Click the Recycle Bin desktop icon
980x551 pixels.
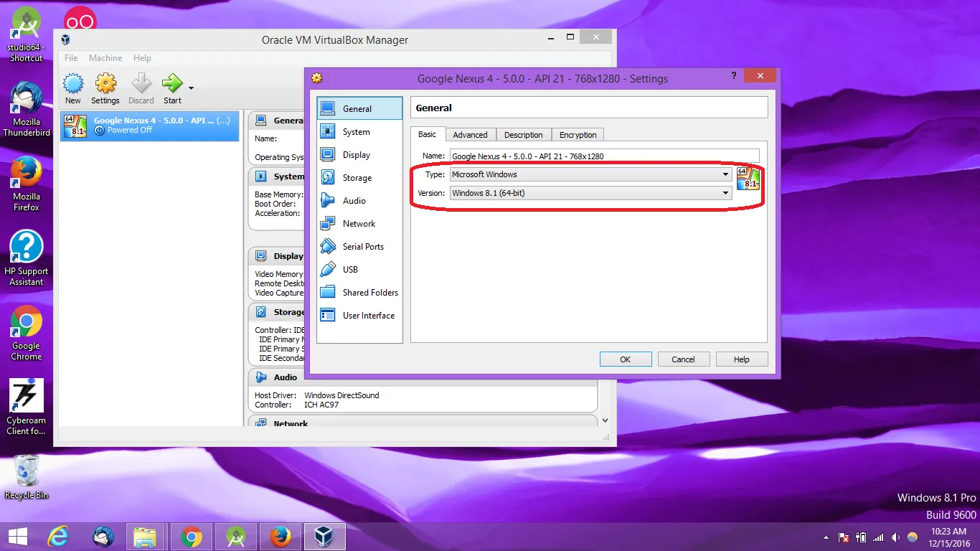click(x=27, y=477)
